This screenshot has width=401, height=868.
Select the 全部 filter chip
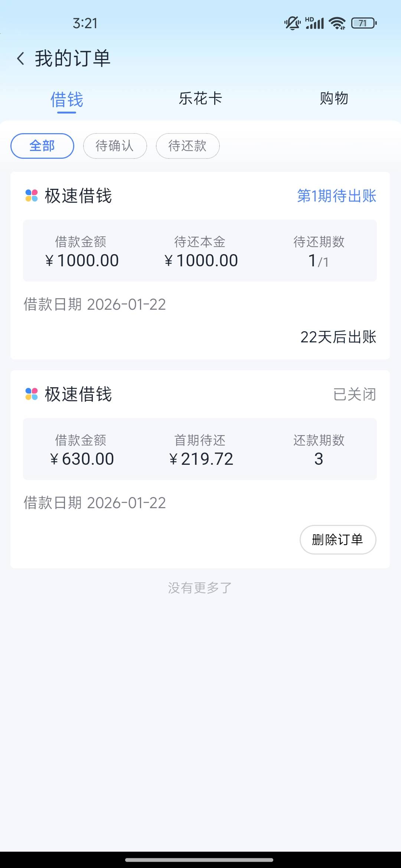42,146
